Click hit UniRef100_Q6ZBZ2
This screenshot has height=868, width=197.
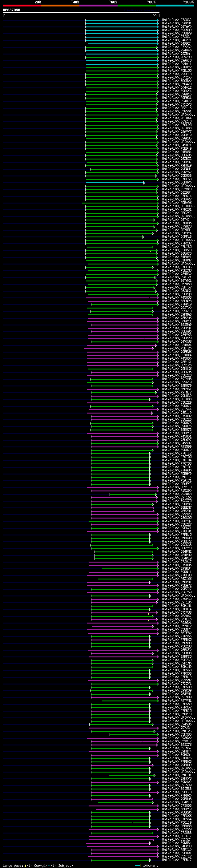(x=177, y=159)
